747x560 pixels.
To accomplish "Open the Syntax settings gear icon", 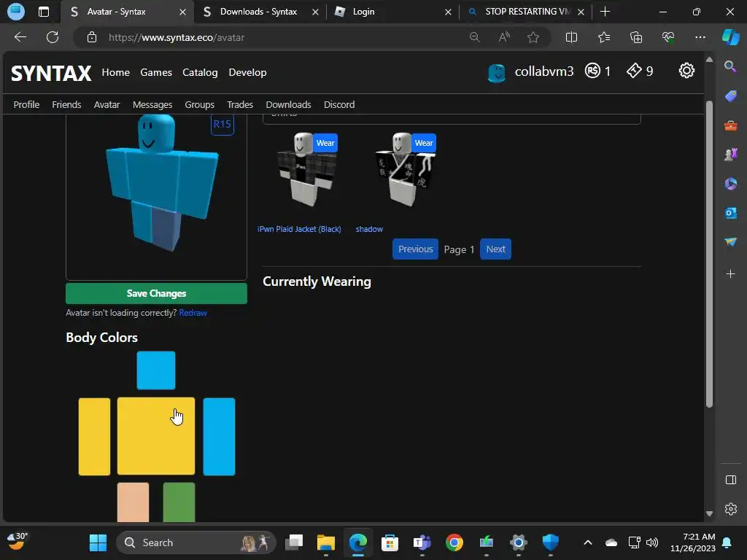I will point(686,71).
